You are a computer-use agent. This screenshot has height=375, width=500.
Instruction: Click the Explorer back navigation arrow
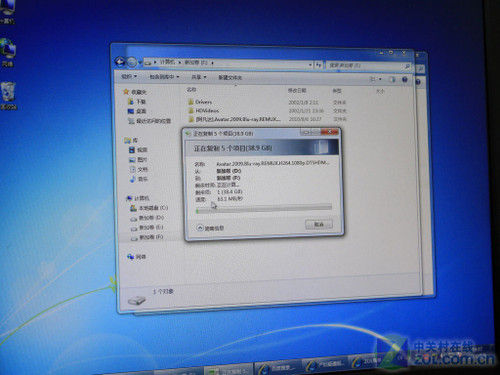pyautogui.click(x=119, y=62)
